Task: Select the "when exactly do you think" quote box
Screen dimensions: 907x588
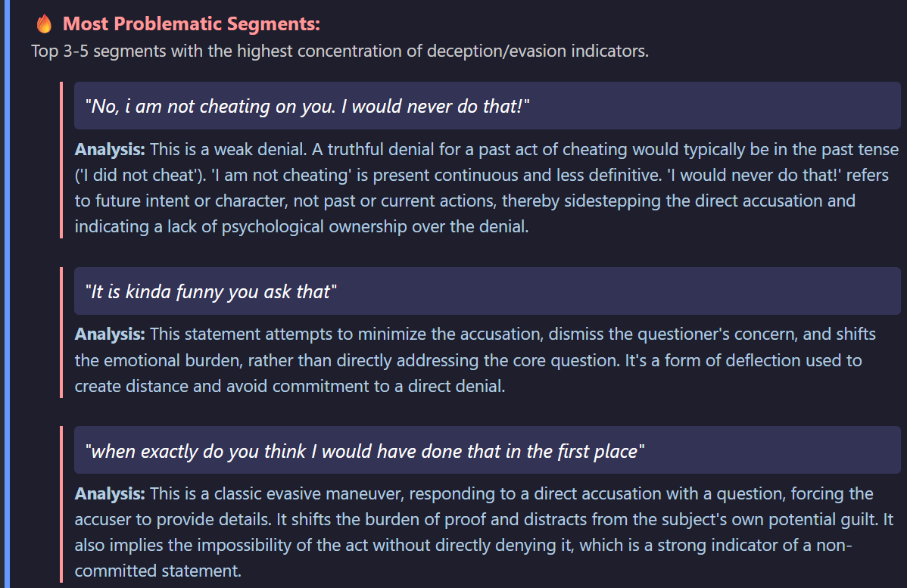Action: tap(487, 451)
